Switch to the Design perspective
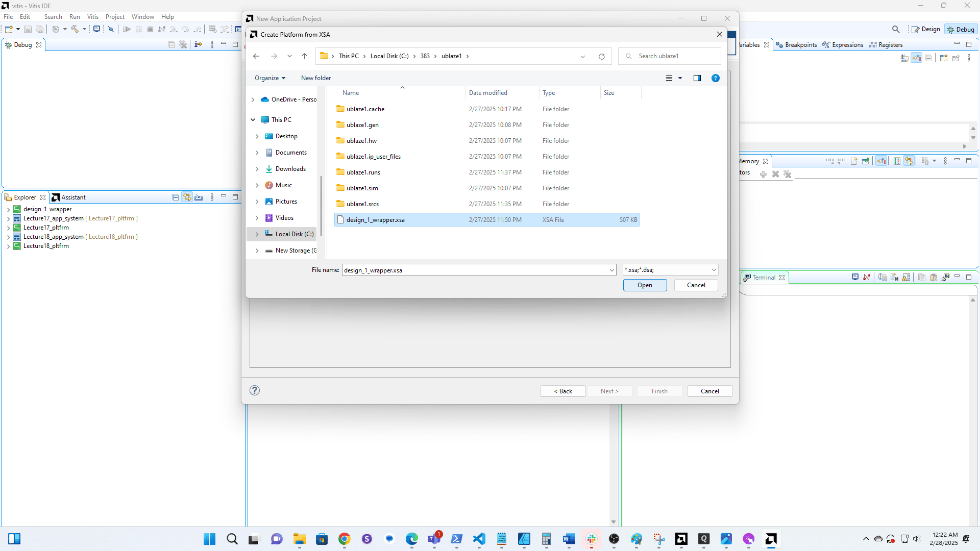The height and width of the screenshot is (551, 980). [x=926, y=29]
